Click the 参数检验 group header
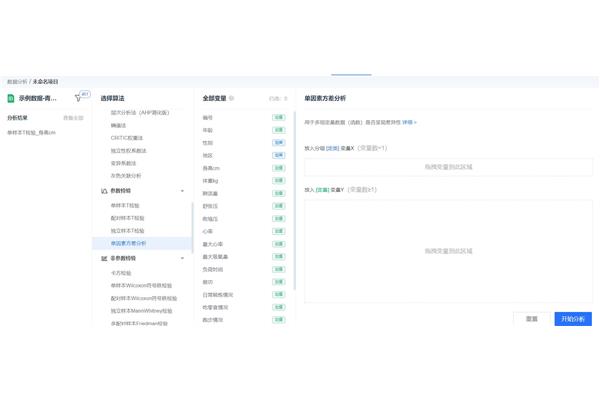The height and width of the screenshot is (400, 600). (x=121, y=191)
